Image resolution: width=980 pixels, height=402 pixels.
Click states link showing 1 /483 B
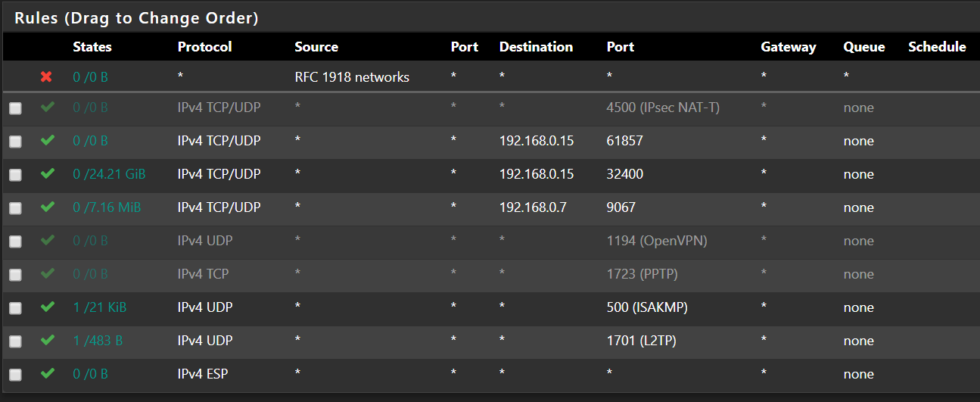(98, 341)
